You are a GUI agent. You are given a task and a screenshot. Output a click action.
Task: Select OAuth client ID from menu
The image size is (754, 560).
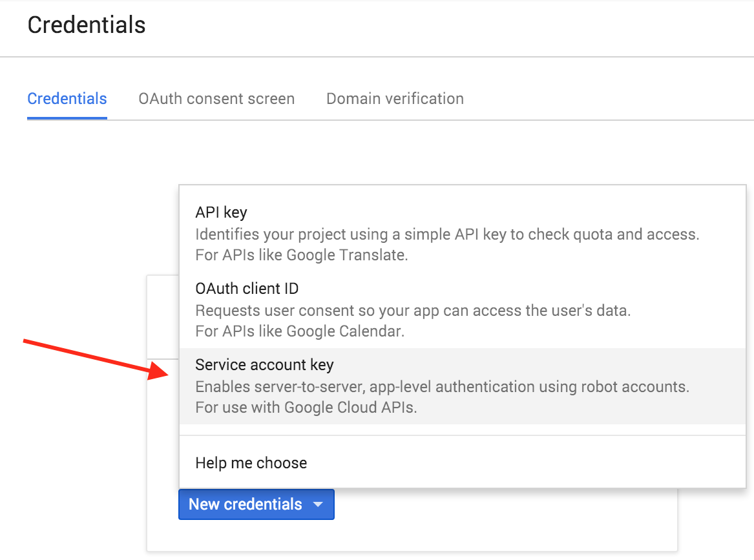[x=247, y=288]
